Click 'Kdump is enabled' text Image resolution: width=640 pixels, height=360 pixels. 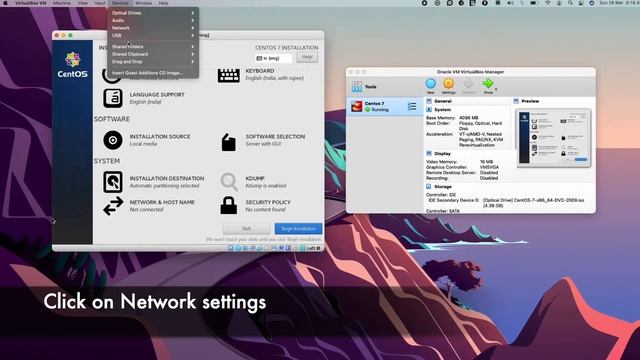(266, 186)
